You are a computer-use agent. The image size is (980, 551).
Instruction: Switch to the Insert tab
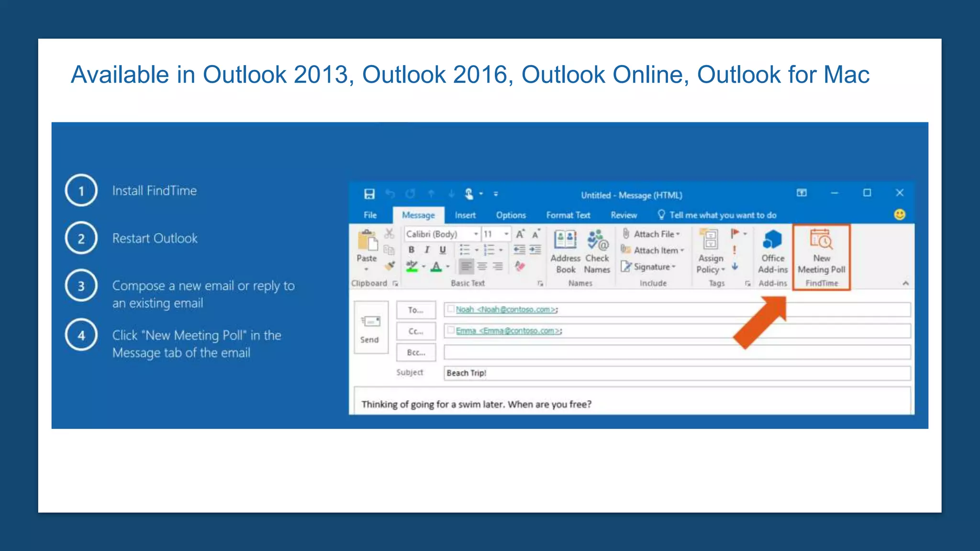(465, 215)
